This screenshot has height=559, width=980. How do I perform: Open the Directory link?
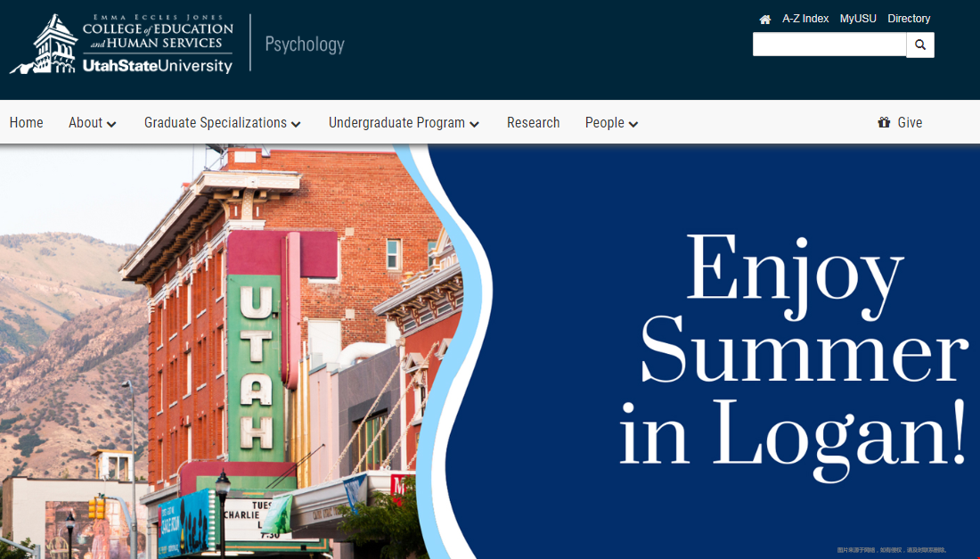909,19
